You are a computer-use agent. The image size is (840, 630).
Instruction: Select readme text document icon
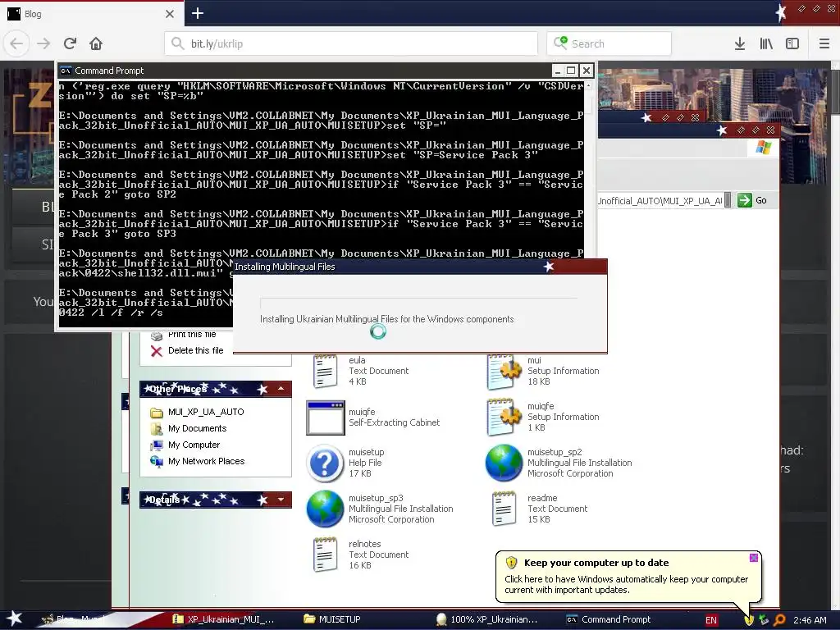point(504,509)
